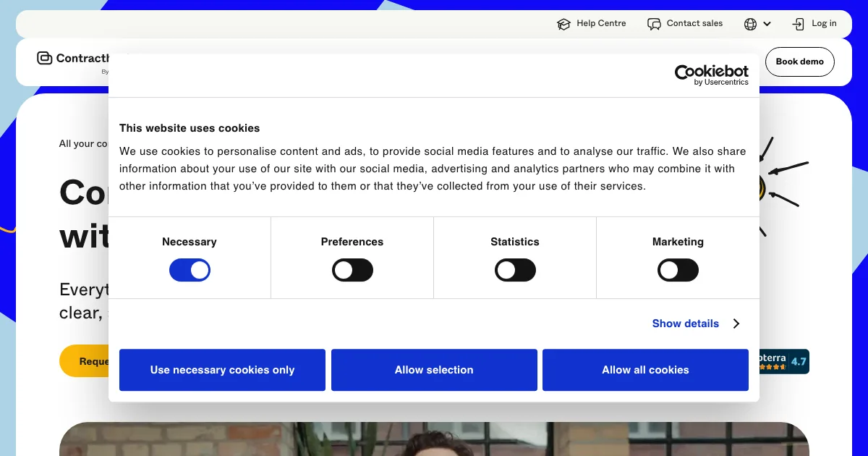Turn on the Statistics cookies switch
The image size is (868, 456).
[x=515, y=271]
